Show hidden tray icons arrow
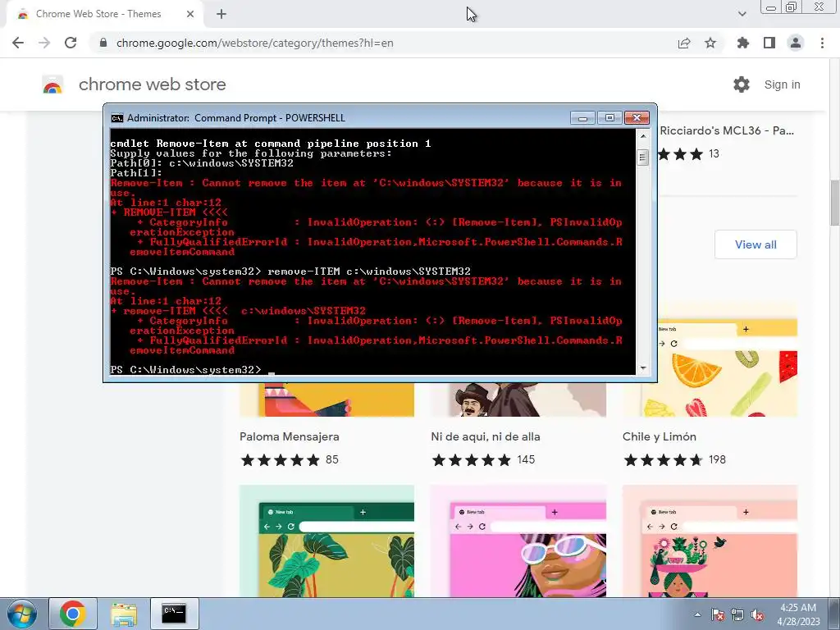Image resolution: width=840 pixels, height=630 pixels. click(697, 614)
